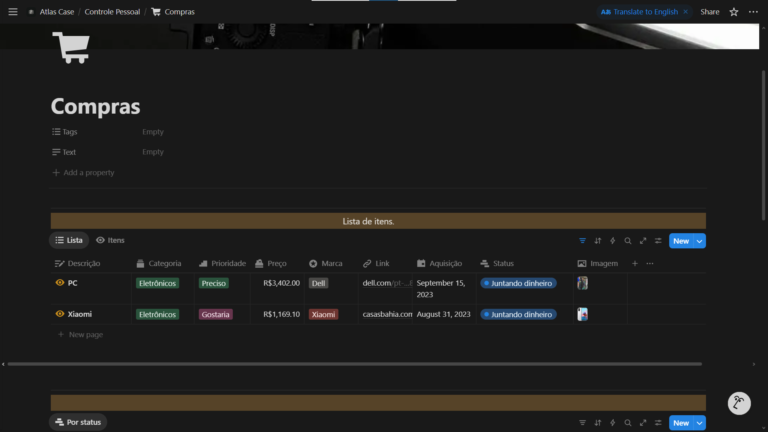Switch to the Itens view tab
Viewport: 768px width, 432px height.
110,241
